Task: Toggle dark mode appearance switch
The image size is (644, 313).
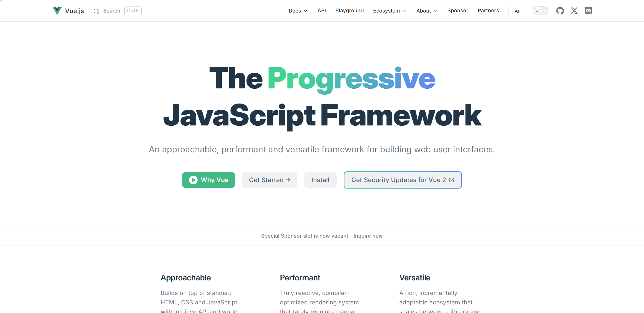Action: [540, 11]
